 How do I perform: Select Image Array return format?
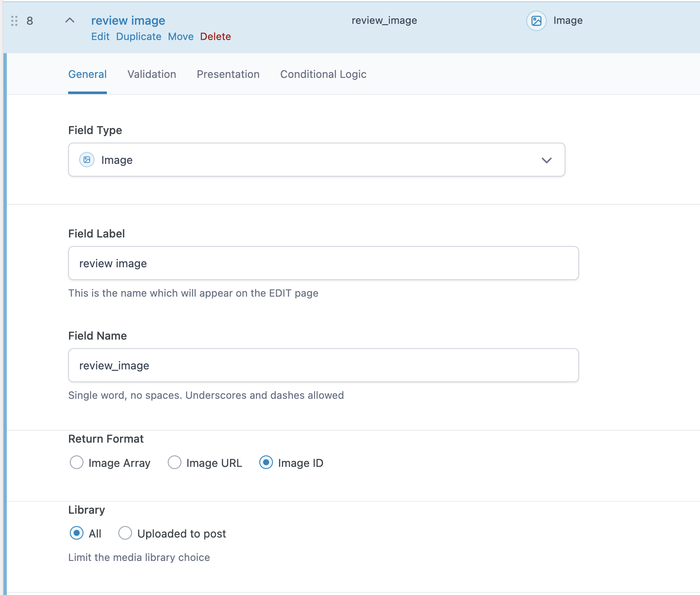(x=77, y=463)
